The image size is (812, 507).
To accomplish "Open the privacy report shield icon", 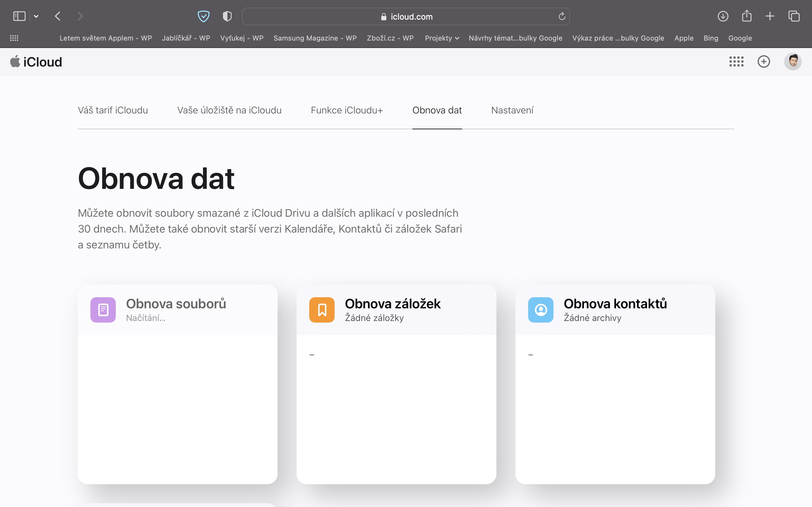I will click(x=227, y=16).
